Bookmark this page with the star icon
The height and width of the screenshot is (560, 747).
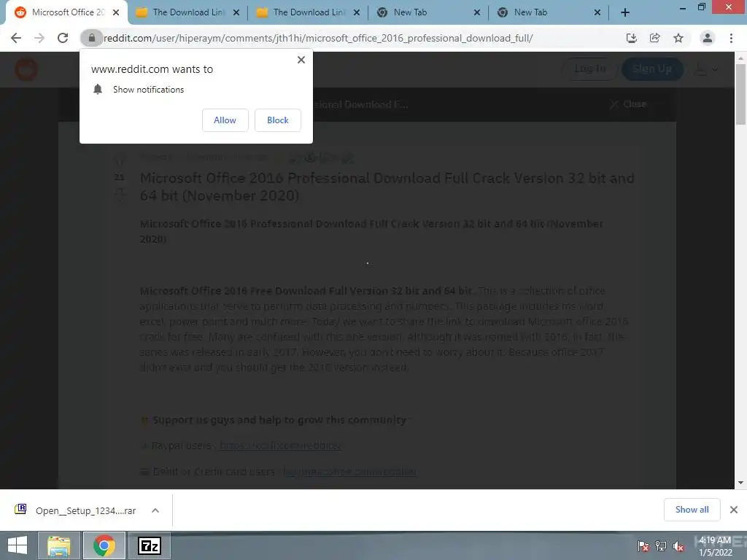pyautogui.click(x=678, y=38)
